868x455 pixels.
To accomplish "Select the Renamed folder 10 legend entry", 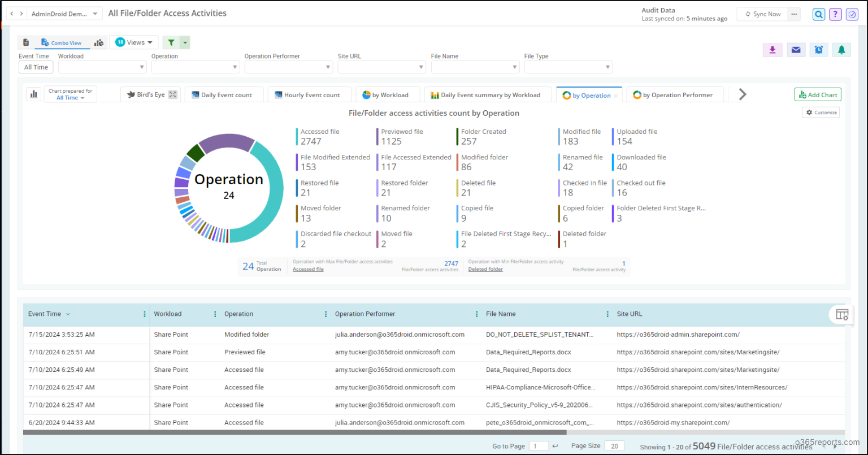I will point(403,213).
